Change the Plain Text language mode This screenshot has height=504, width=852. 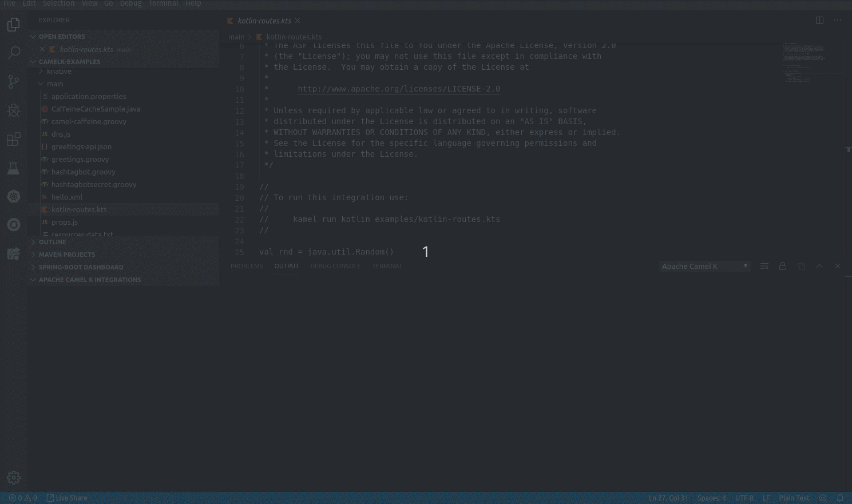coord(794,498)
